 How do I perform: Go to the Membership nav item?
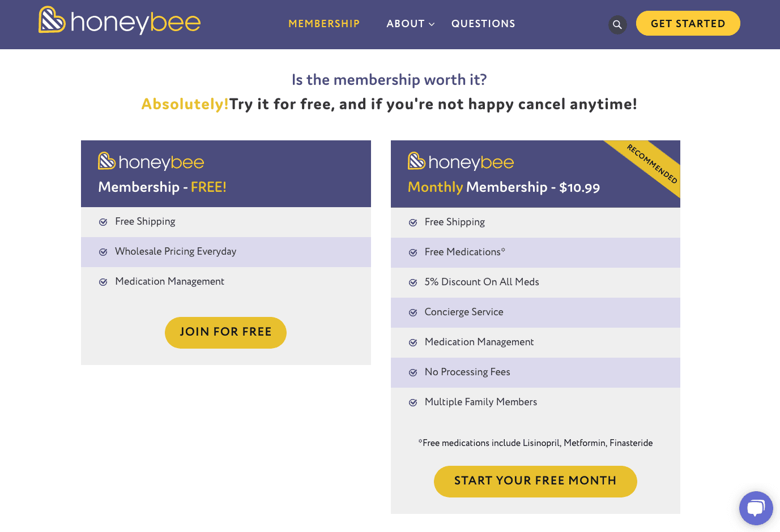pyautogui.click(x=324, y=24)
